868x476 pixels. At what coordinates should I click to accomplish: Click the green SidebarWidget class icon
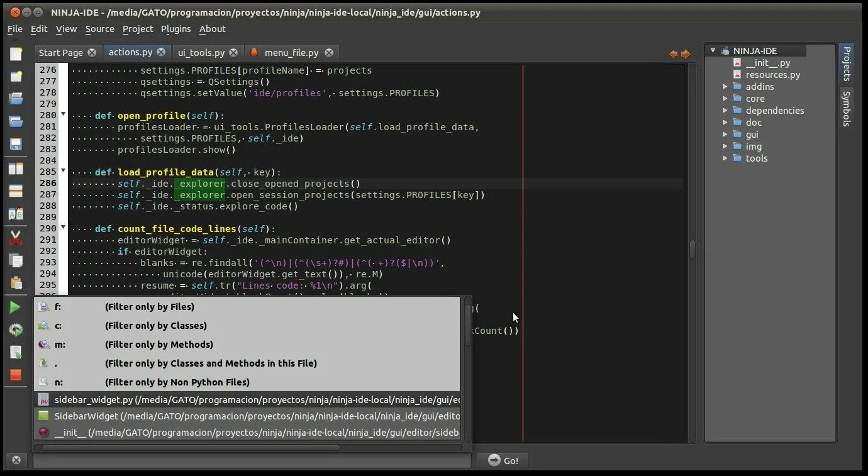pos(43,416)
